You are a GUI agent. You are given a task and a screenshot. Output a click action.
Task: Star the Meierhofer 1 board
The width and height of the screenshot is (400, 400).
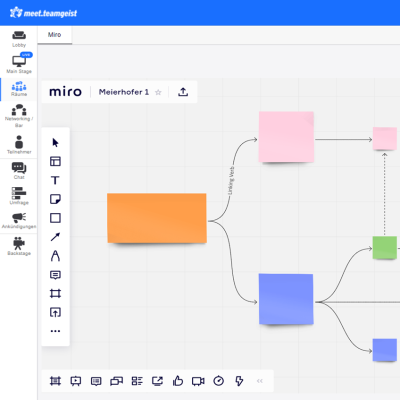(x=158, y=92)
